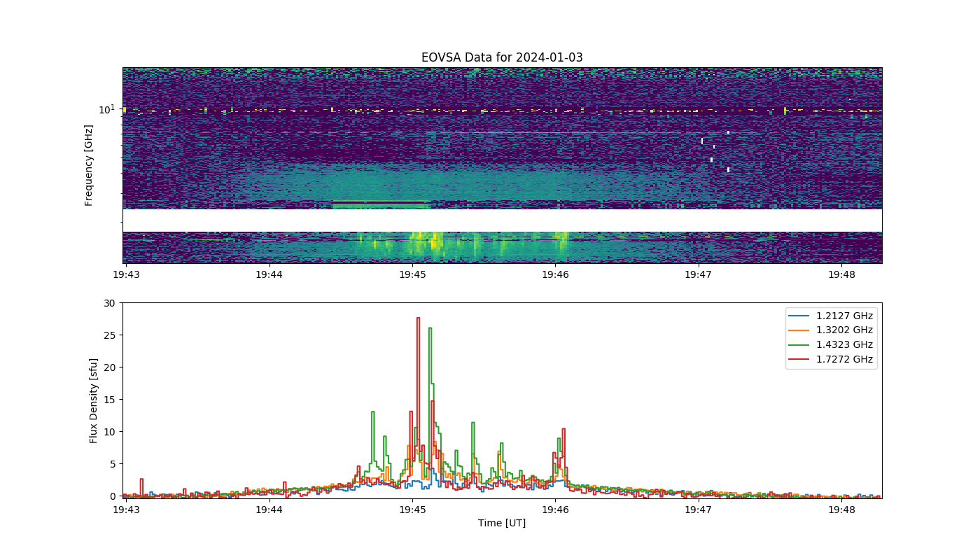Click the 10¹ frequency tick label
This screenshot has height=560, width=980.
[x=106, y=109]
